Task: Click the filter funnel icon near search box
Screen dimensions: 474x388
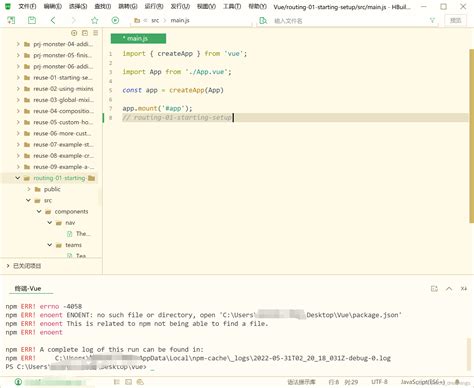Action: point(432,20)
